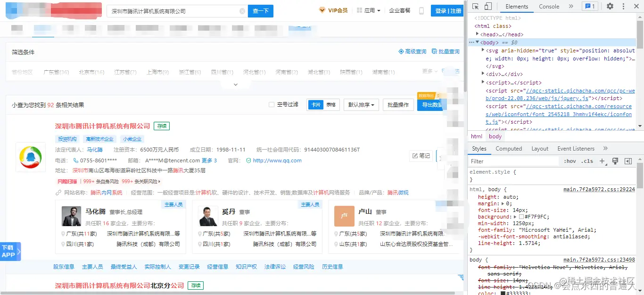644x295 pixels.
Task: Switch to 表格 table view
Action: click(x=331, y=105)
